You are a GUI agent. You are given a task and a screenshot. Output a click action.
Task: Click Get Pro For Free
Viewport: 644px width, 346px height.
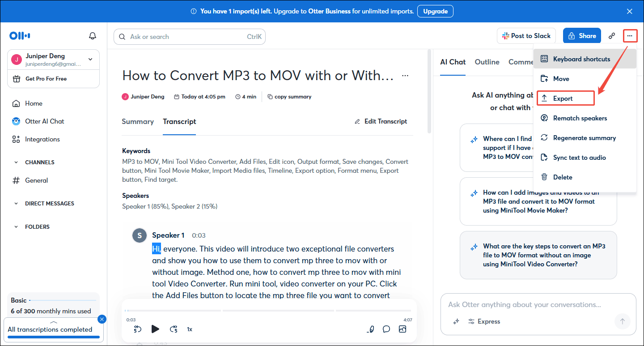[x=46, y=79]
